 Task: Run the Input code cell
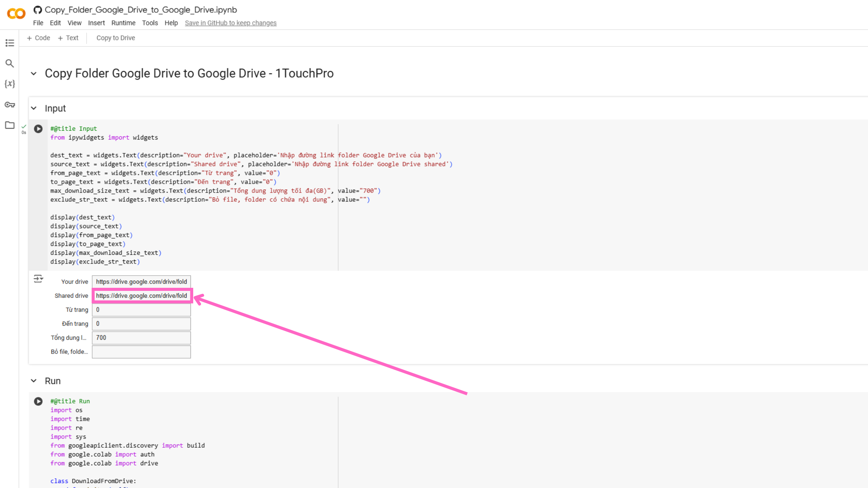pyautogui.click(x=38, y=129)
